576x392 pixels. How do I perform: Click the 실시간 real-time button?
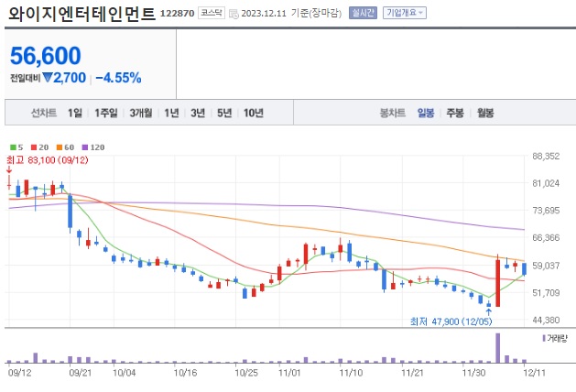[363, 13]
